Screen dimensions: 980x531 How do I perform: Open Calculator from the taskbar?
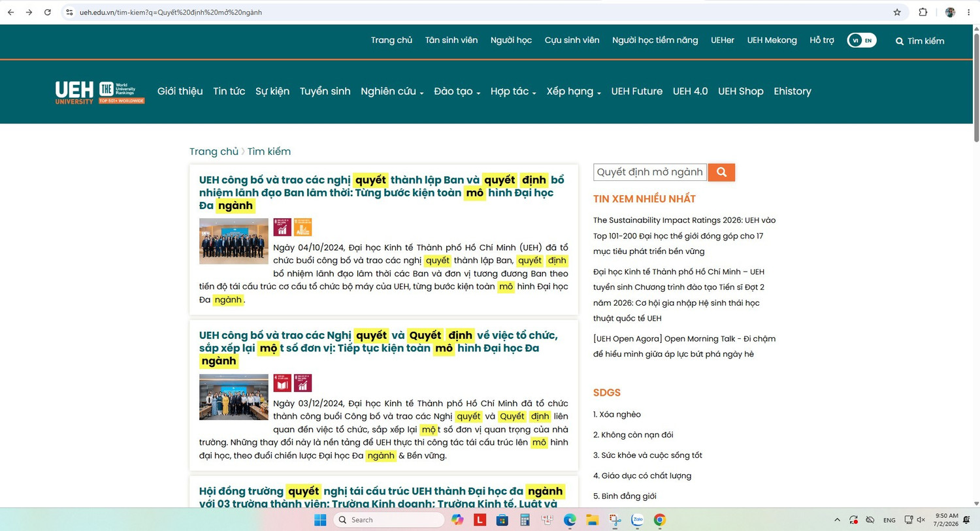pyautogui.click(x=525, y=520)
